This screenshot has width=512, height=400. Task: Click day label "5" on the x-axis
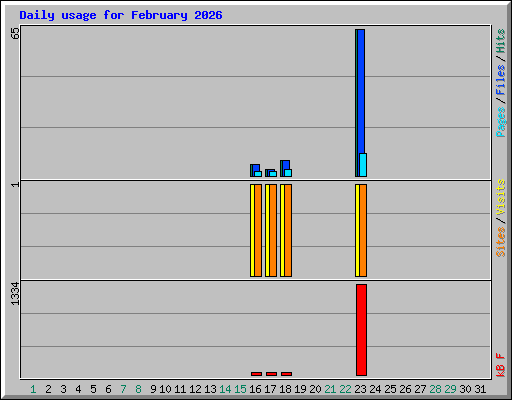point(93,389)
